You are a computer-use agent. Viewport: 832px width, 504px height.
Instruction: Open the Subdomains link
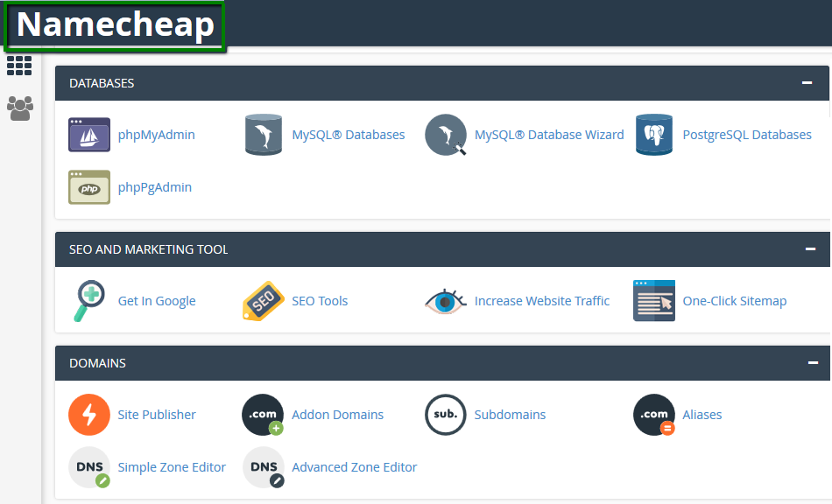point(510,415)
